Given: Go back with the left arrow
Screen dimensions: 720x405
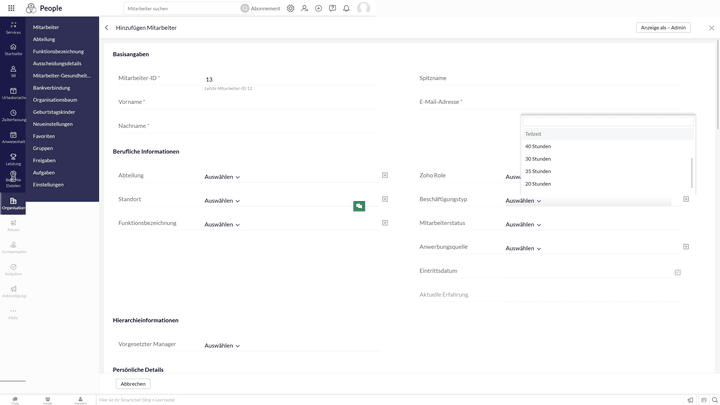Looking at the screenshot, I should (x=107, y=28).
